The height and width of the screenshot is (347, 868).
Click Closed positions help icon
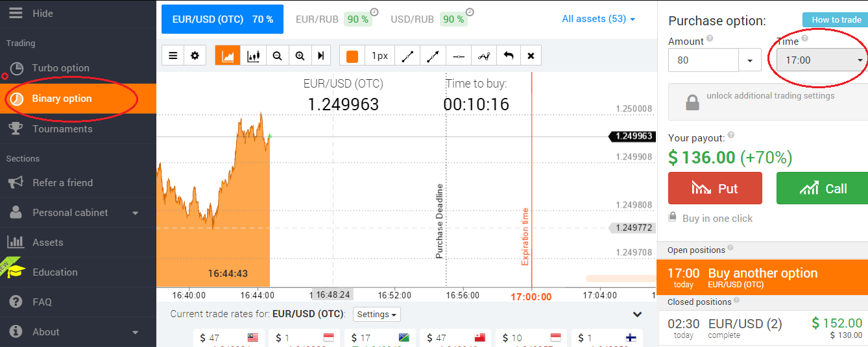(x=737, y=300)
